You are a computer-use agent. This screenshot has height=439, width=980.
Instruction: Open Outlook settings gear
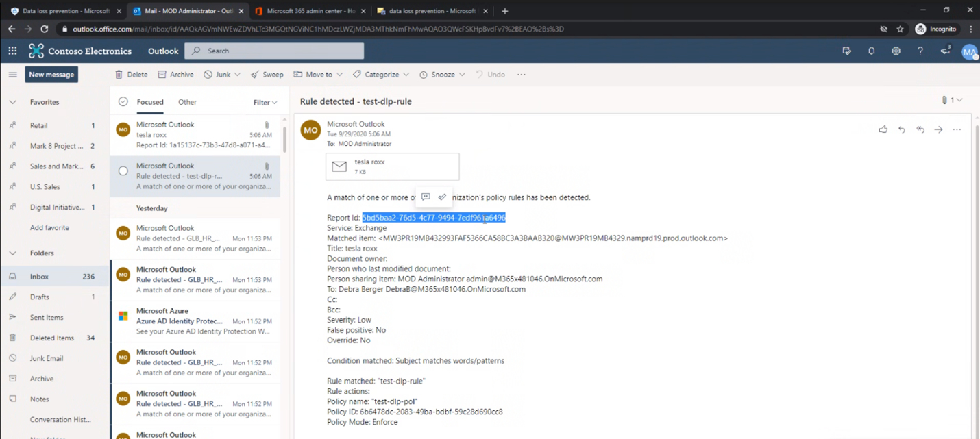coord(896,51)
